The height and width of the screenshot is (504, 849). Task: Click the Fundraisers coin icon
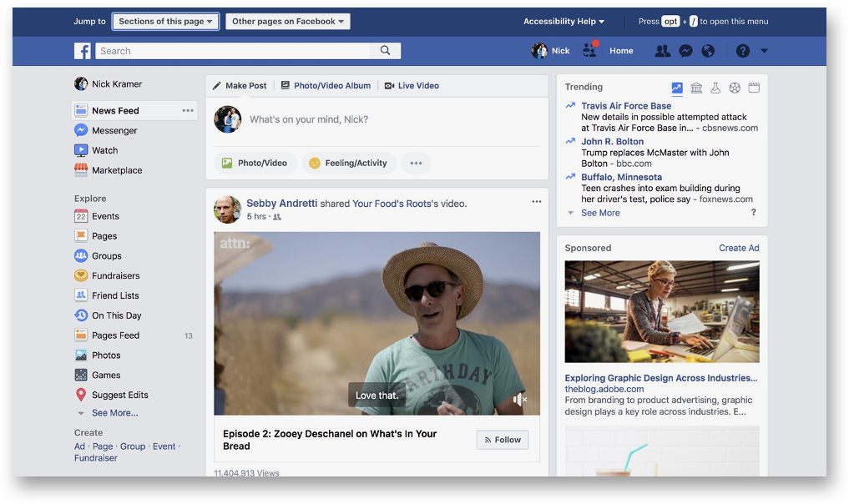81,275
